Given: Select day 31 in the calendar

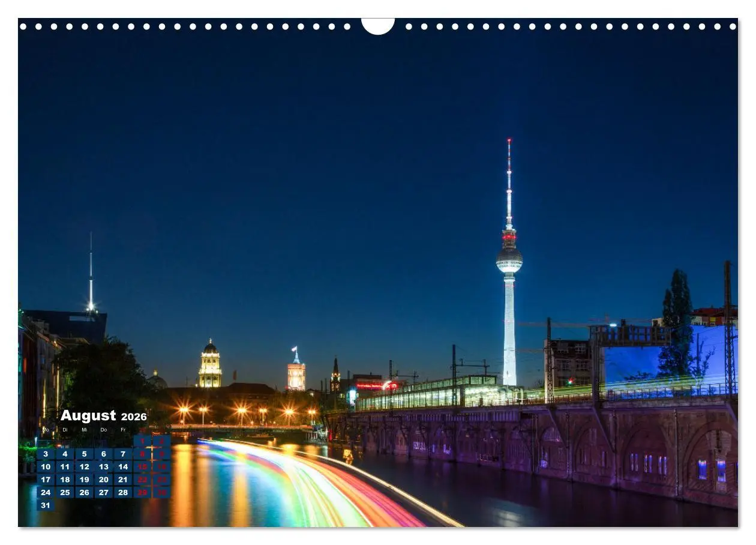Looking at the screenshot, I should 46,505.
